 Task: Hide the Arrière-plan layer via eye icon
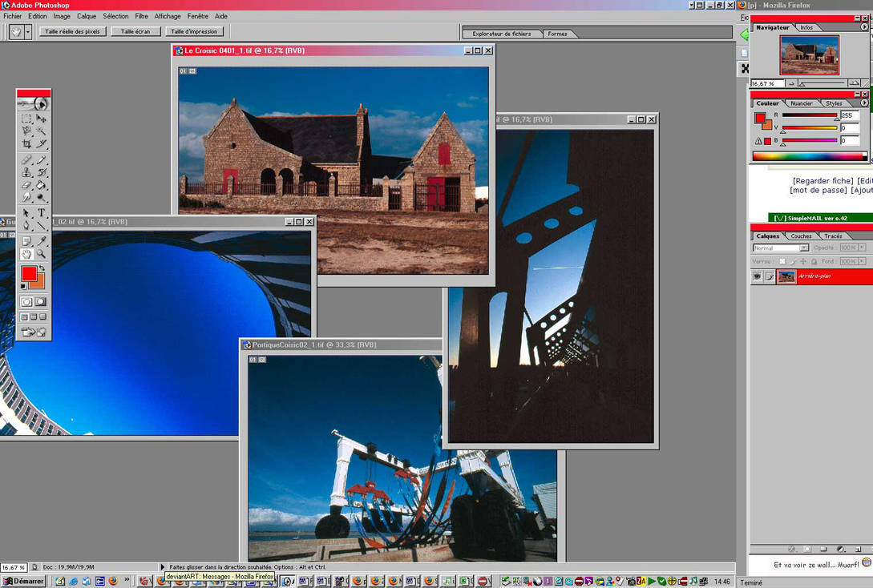(x=758, y=276)
